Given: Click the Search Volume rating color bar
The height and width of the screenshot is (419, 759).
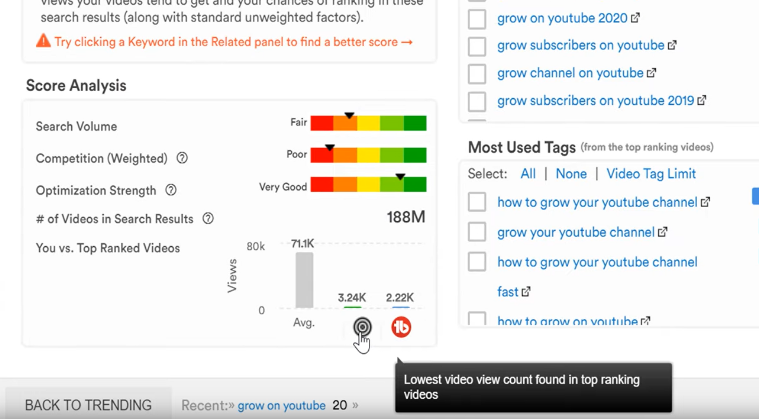Looking at the screenshot, I should pyautogui.click(x=368, y=123).
